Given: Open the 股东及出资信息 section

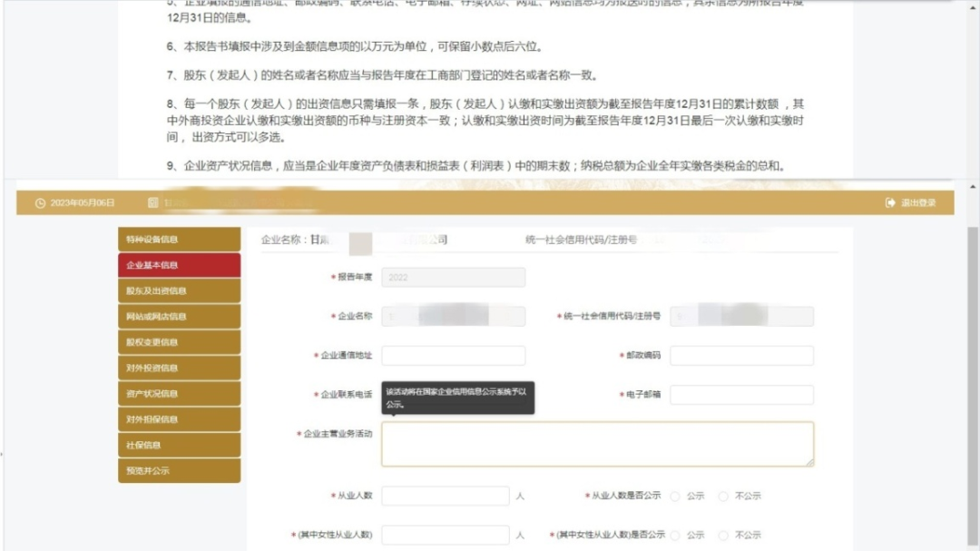Looking at the screenshot, I should (178, 290).
